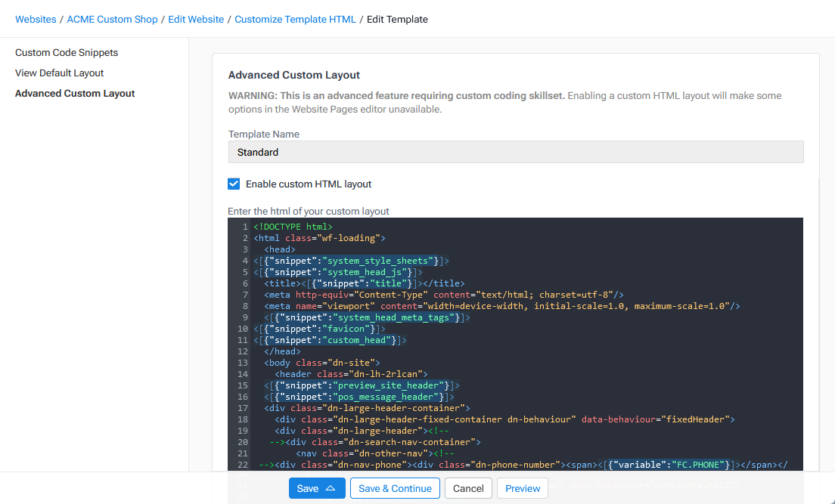Click the dn-other-nav nav line
The image size is (835, 504).
[x=375, y=453]
